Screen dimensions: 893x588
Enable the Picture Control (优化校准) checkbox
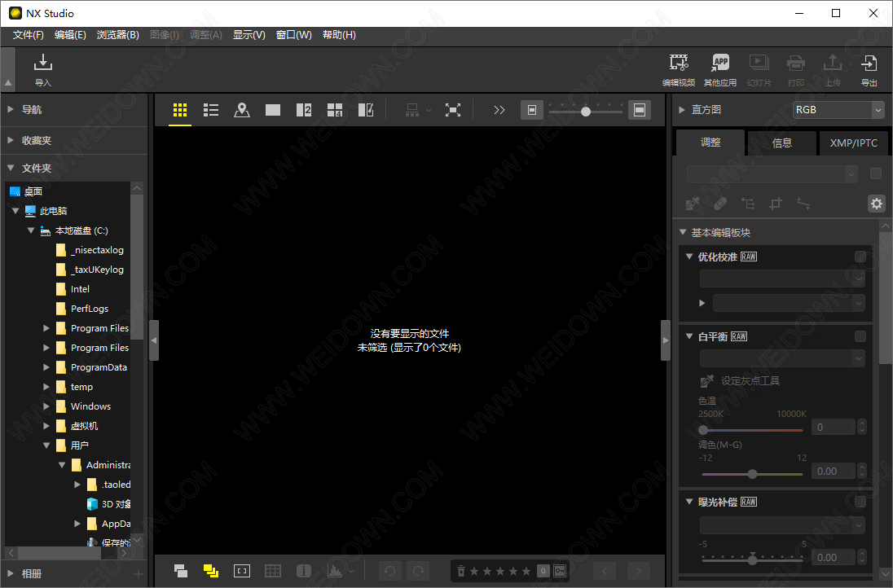coord(860,257)
